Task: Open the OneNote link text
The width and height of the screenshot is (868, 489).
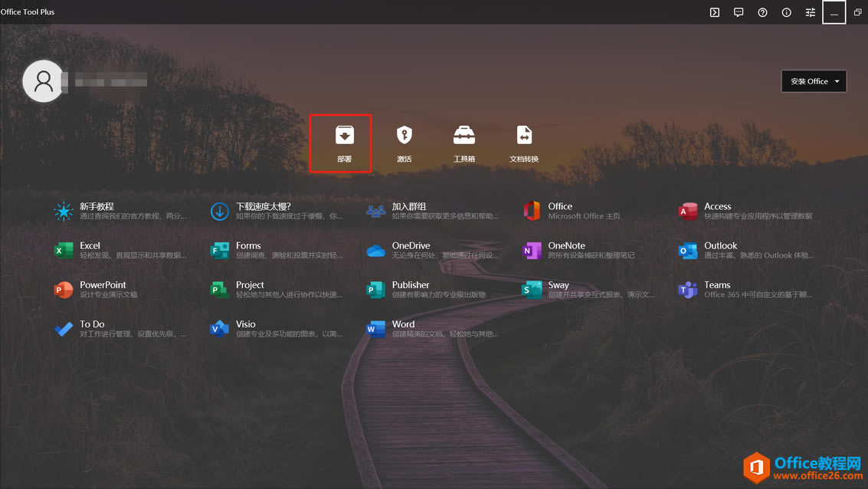Action: [566, 245]
